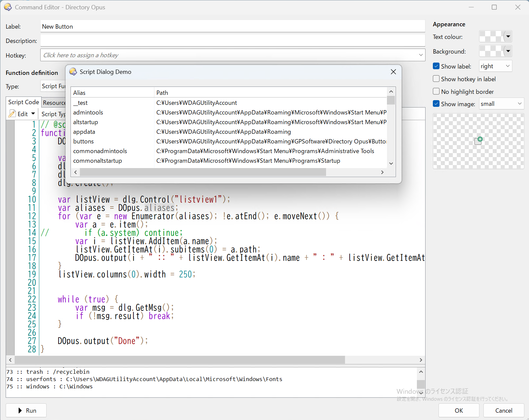Screen dimensions: 529x420
Task: Uncheck the Show label checkbox
Action: coord(436,66)
